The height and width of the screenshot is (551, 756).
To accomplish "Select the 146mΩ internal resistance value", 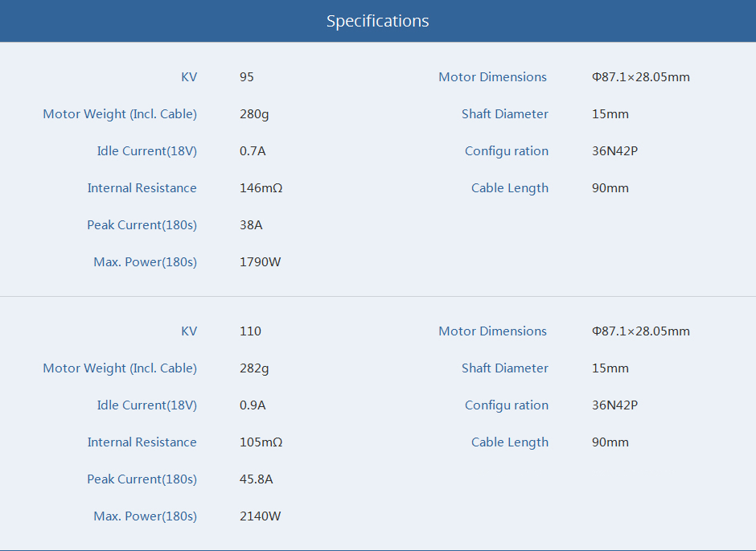I will point(261,188).
